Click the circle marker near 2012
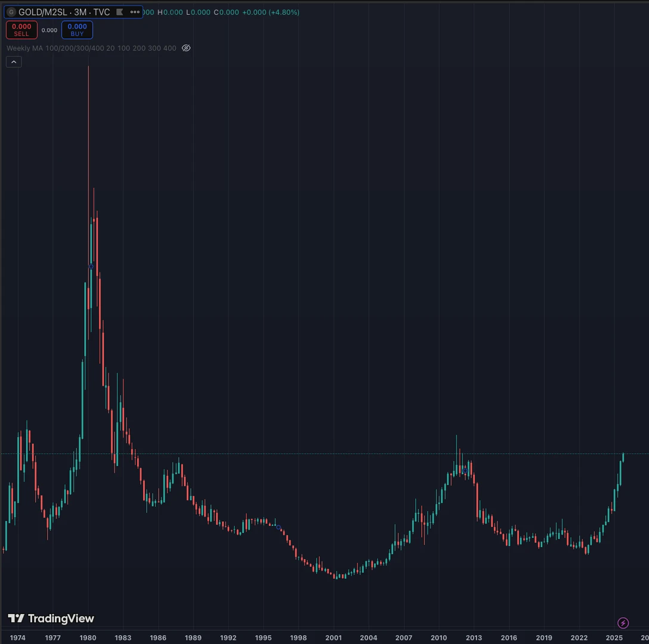 (465, 471)
